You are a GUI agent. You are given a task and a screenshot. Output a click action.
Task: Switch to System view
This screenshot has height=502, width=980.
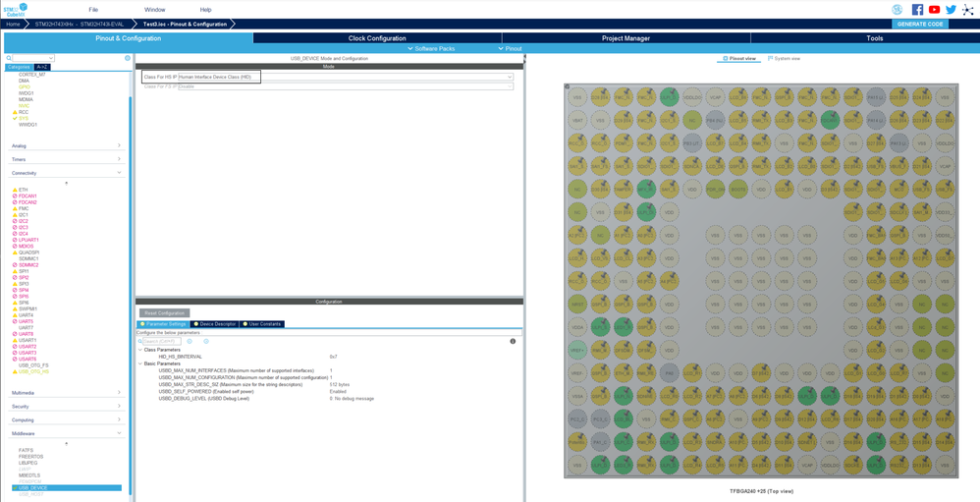click(x=784, y=59)
